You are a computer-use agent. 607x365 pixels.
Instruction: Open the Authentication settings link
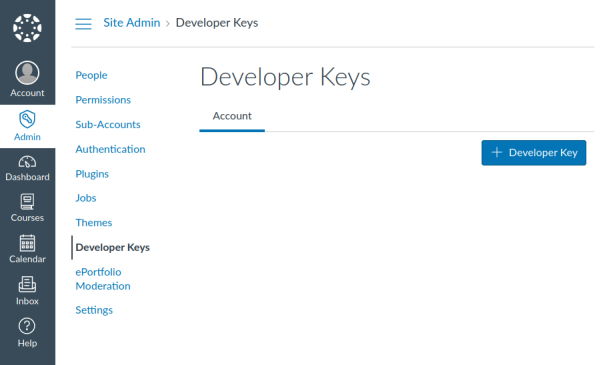pyautogui.click(x=110, y=149)
